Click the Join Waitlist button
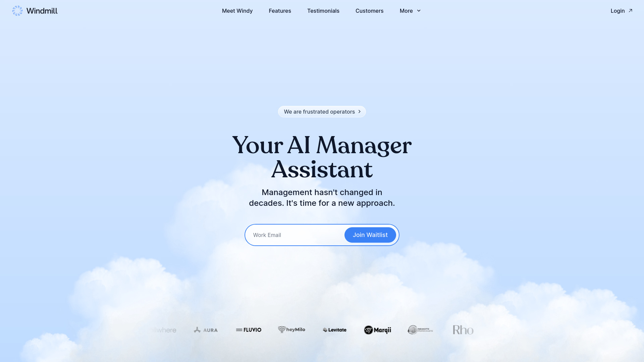Image resolution: width=644 pixels, height=362 pixels. click(370, 235)
